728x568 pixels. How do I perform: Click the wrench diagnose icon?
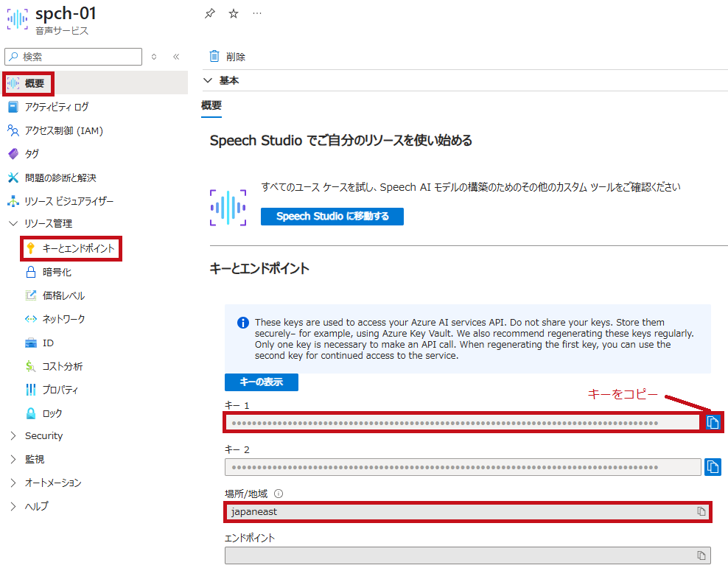pos(13,178)
